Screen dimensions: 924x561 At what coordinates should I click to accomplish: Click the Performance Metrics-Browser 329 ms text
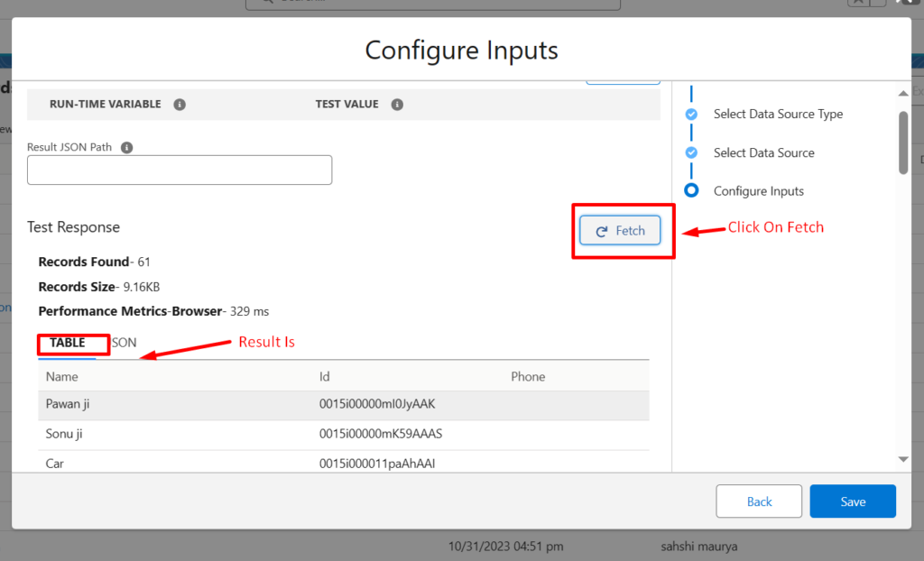click(x=153, y=311)
